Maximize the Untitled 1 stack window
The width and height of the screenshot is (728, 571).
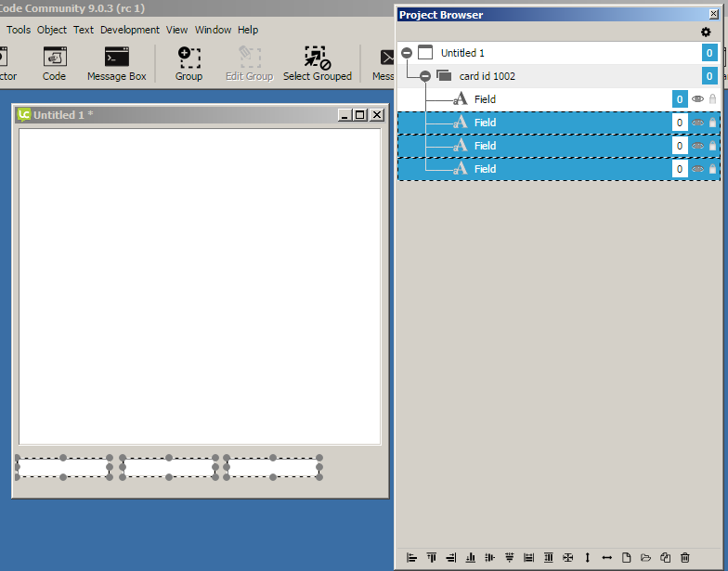coord(360,115)
